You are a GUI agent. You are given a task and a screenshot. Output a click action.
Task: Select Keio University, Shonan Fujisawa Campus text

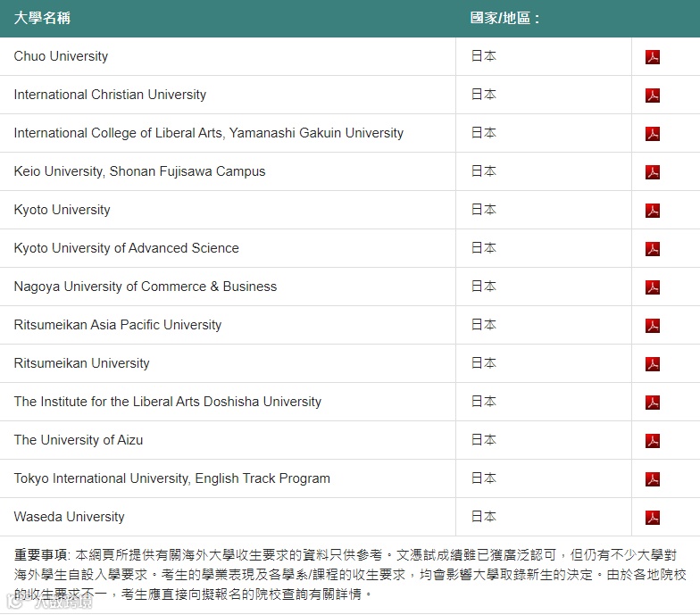tap(139, 171)
